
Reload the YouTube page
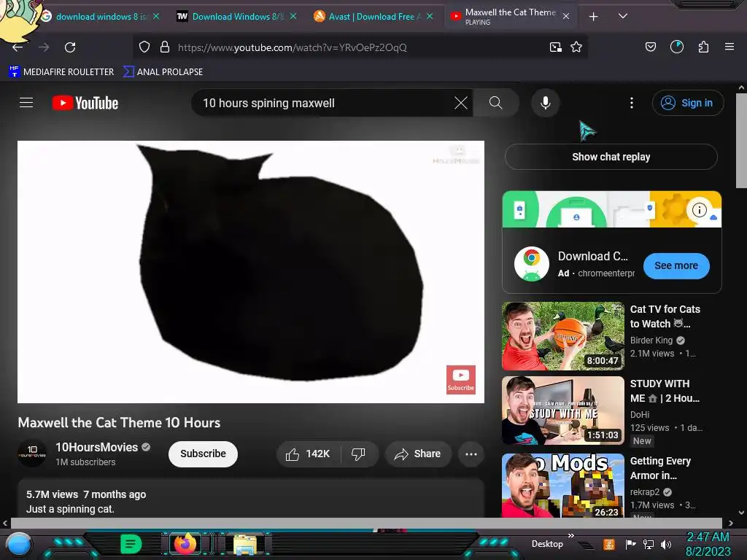(x=70, y=47)
